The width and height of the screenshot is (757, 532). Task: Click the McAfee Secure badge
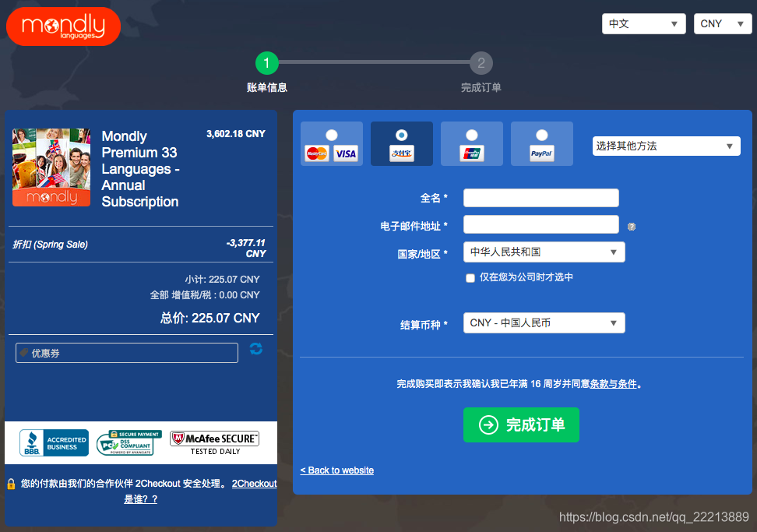click(x=215, y=442)
